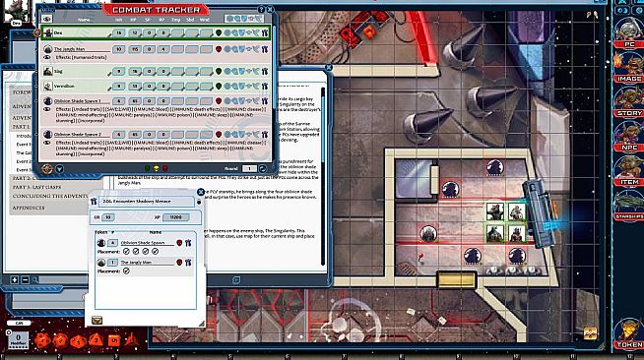644x360 pixels.
Task: Click the XP field in encounter window
Action: pyautogui.click(x=176, y=217)
